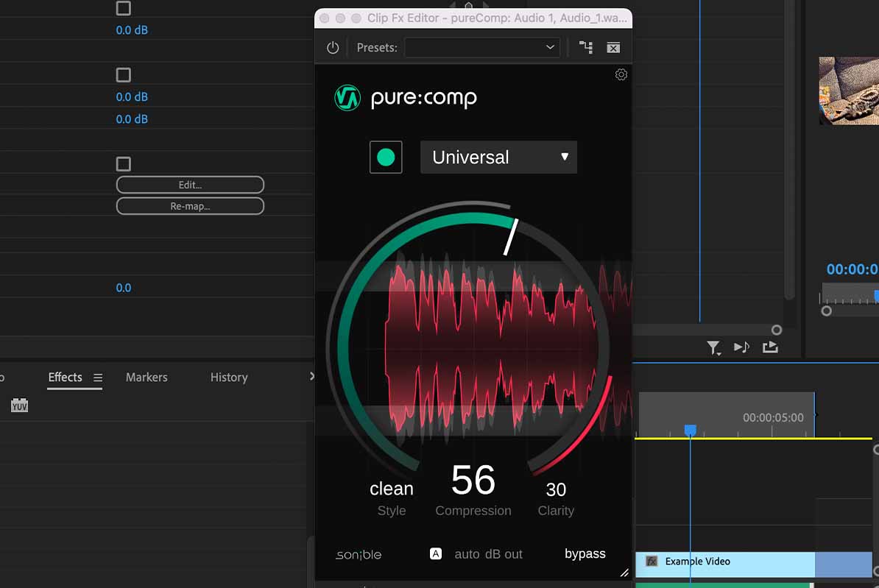Click the Edit... button

point(190,185)
